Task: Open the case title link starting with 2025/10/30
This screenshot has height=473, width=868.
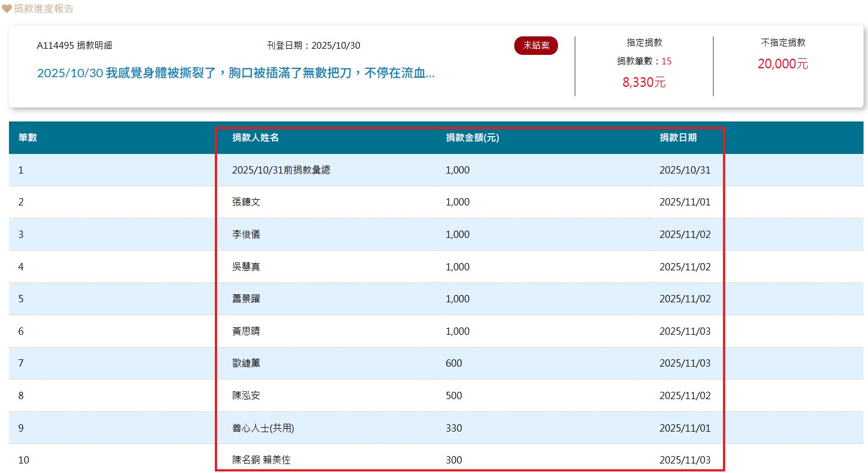Action: click(236, 73)
